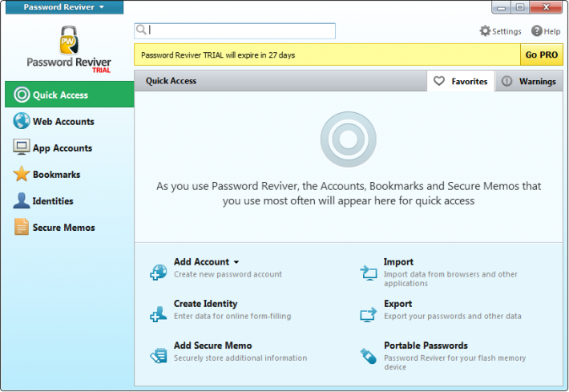This screenshot has height=392, width=569.
Task: Focus the search input field
Action: pos(235,30)
